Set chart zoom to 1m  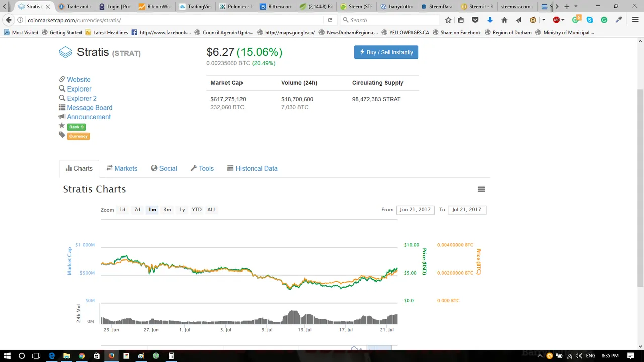pos(152,210)
